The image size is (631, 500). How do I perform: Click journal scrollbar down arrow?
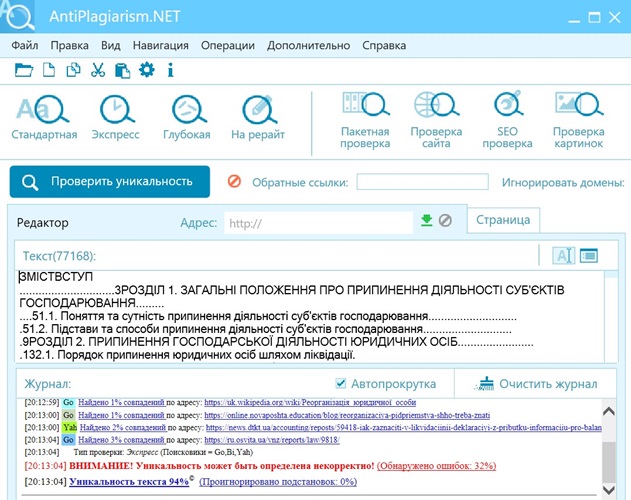609,490
